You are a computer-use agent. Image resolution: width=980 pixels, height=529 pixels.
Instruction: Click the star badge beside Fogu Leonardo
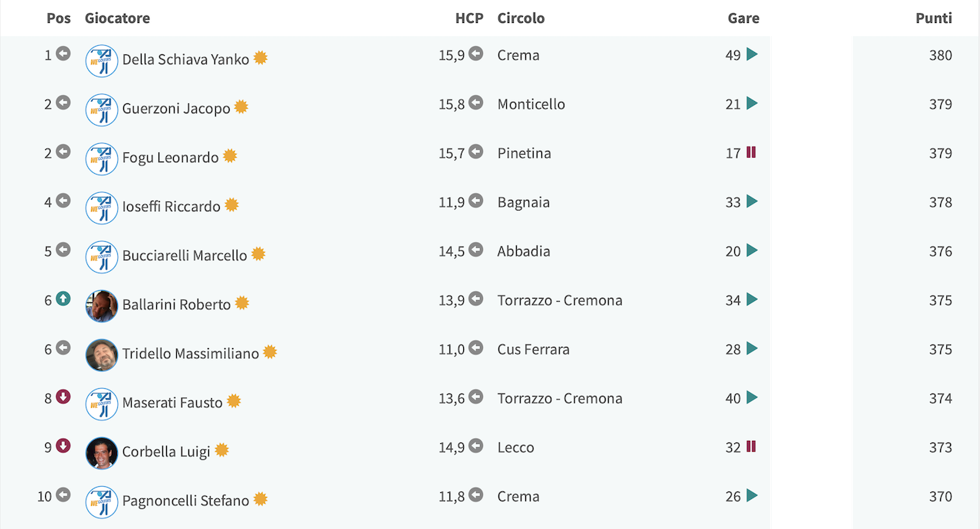coord(230,156)
